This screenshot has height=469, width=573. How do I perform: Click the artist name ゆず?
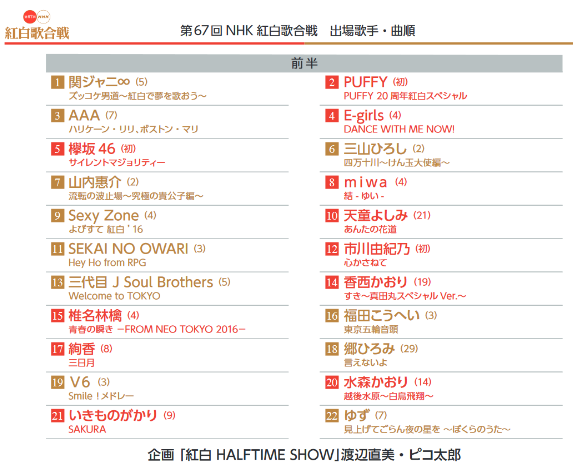point(356,416)
